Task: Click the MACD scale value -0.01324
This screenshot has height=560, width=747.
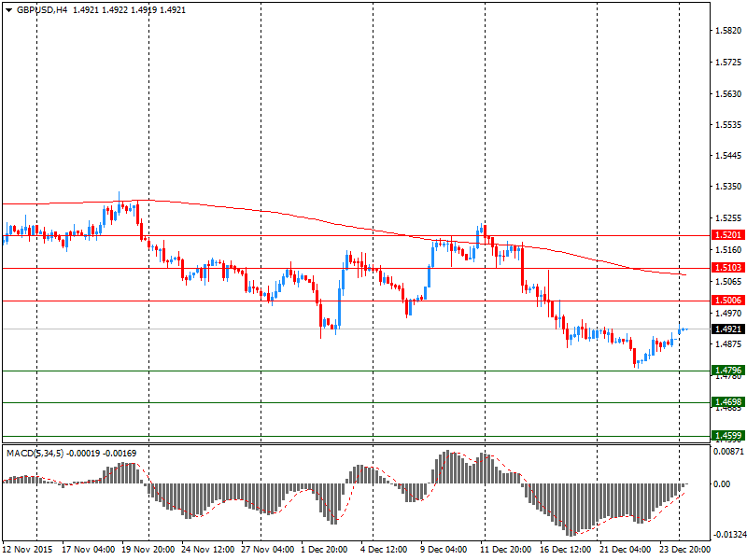Action: pyautogui.click(x=730, y=535)
